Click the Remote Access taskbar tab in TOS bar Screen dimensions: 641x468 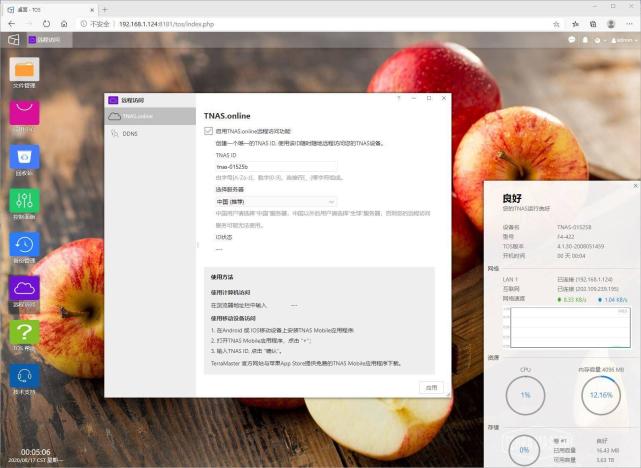(x=49, y=40)
